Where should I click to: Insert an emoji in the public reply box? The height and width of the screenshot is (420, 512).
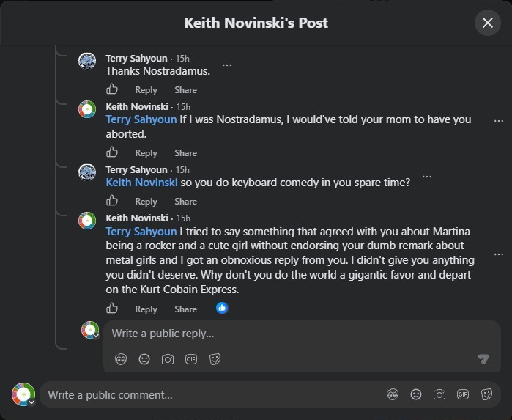coord(144,359)
